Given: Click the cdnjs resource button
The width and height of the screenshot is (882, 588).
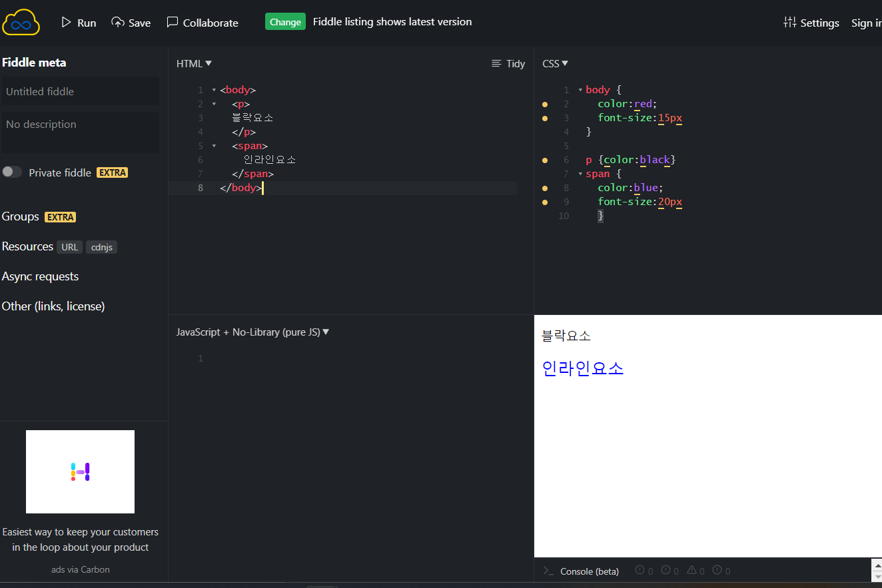Looking at the screenshot, I should coord(101,247).
